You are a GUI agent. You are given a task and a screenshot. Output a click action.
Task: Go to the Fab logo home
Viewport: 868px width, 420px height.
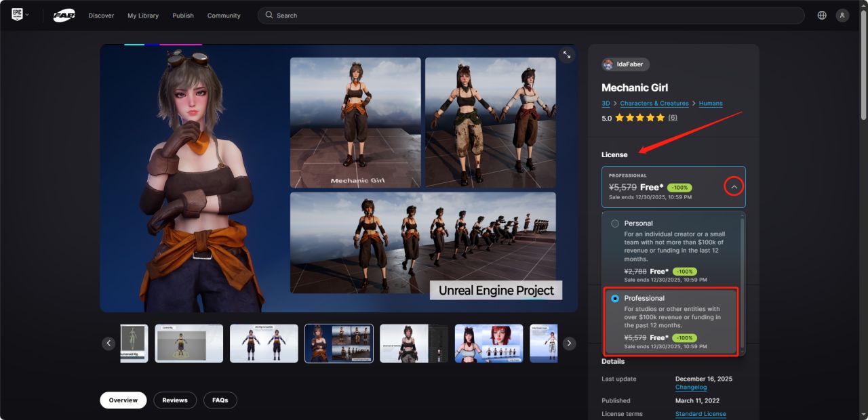(64, 15)
